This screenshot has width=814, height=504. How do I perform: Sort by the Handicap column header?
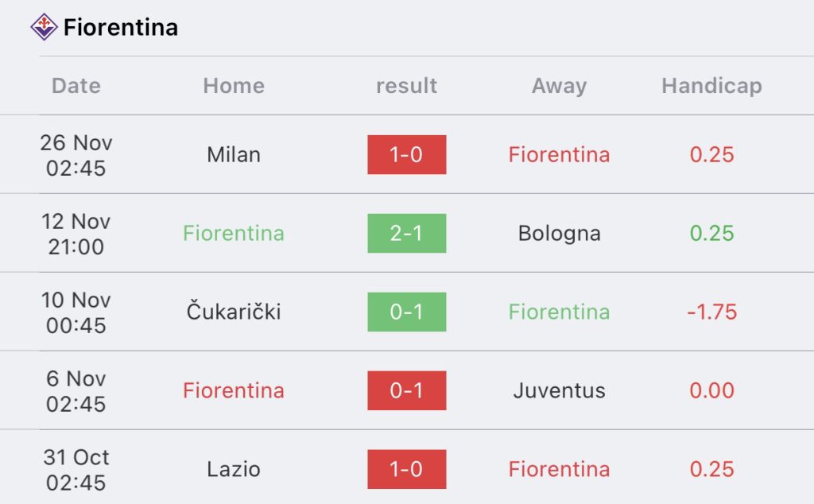(711, 86)
